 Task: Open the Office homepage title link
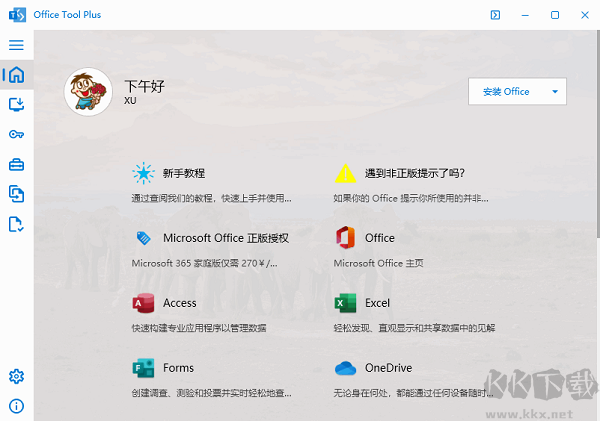(x=380, y=238)
